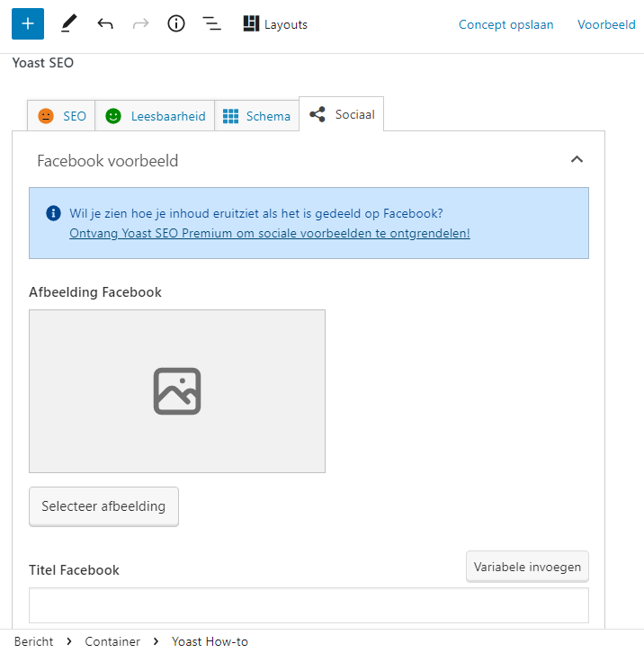Undo last change with the undo arrow

point(105,23)
